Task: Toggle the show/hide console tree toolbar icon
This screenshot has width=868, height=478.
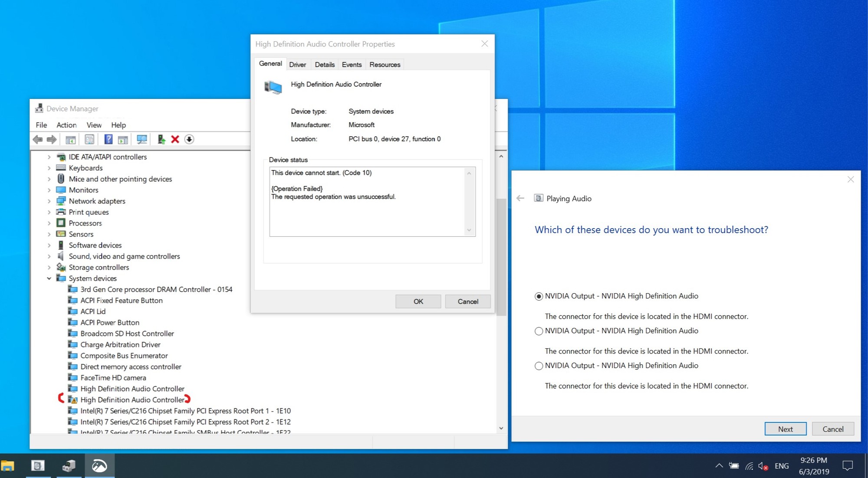Action: (x=70, y=139)
